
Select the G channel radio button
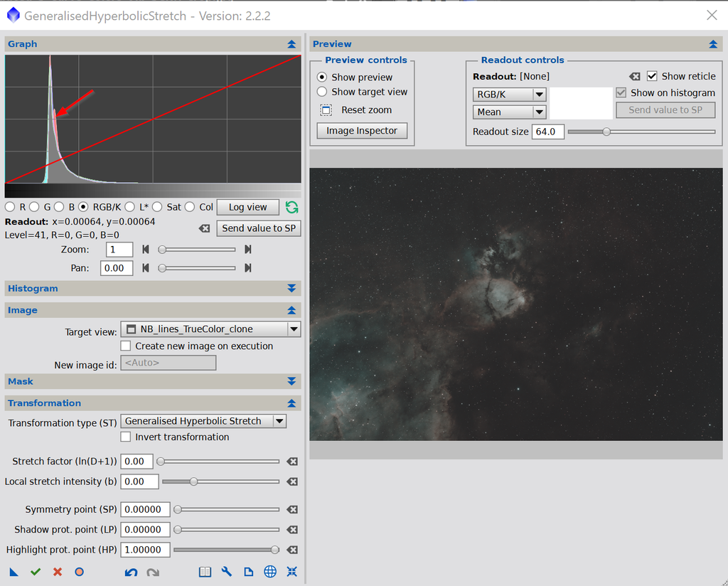coord(34,207)
